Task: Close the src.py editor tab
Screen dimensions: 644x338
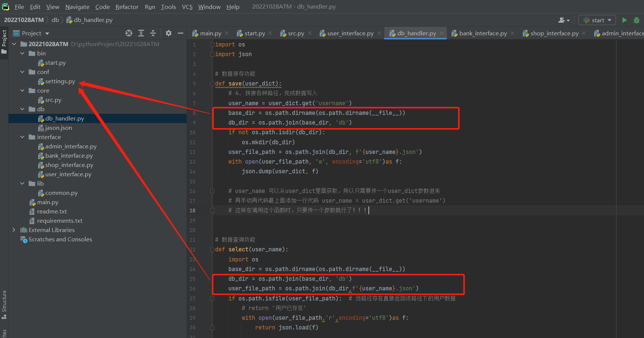Action: (x=310, y=33)
